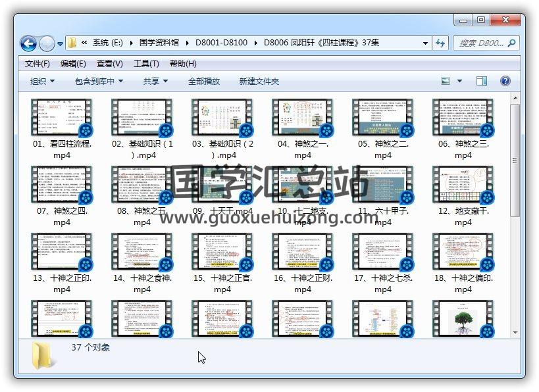Select 系统 (E:) in the address path
Viewport: 539px width, 392px height.
107,43
